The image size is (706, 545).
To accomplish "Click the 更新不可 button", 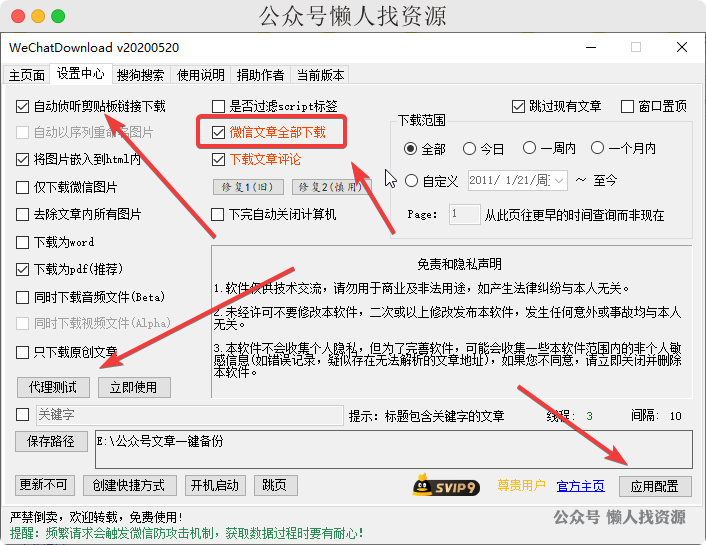I will pyautogui.click(x=45, y=485).
